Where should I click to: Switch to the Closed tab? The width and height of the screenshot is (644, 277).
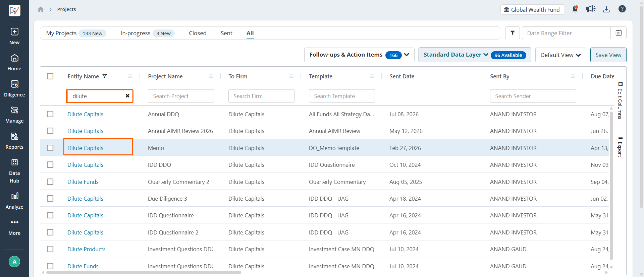pyautogui.click(x=198, y=33)
